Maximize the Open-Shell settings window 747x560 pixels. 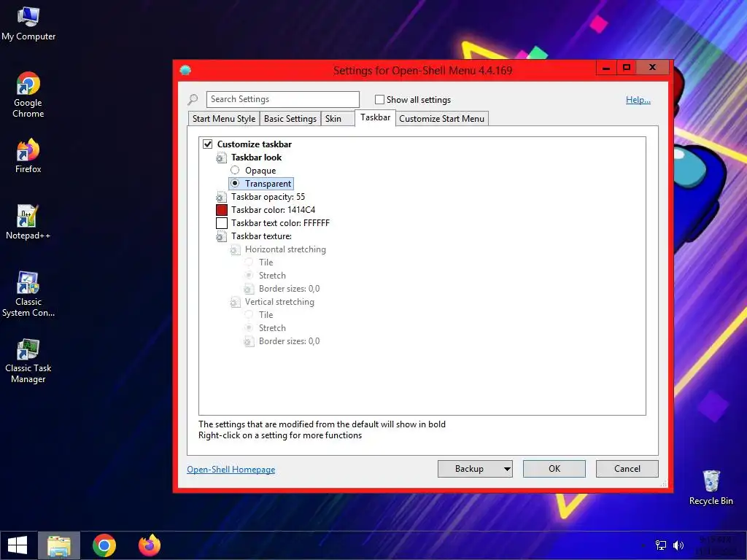[x=627, y=68]
